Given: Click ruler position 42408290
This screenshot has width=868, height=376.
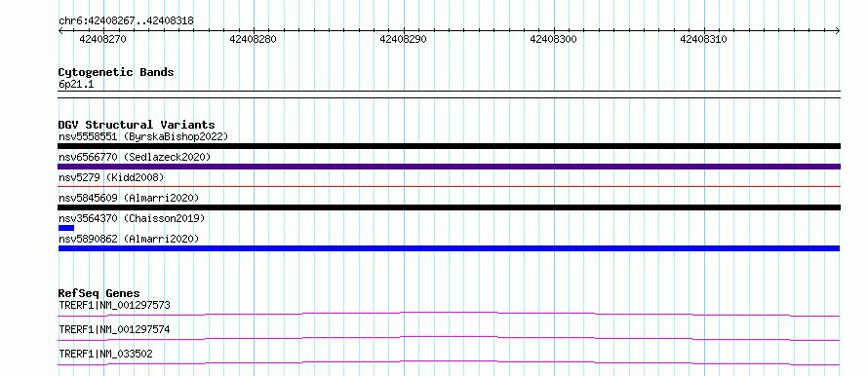Looking at the screenshot, I should coord(404,39).
